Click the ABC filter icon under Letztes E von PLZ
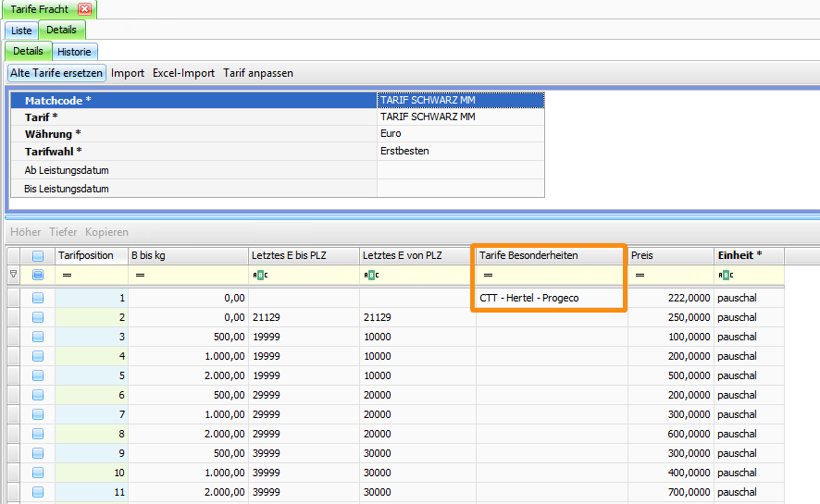This screenshot has width=820, height=504. click(x=370, y=275)
